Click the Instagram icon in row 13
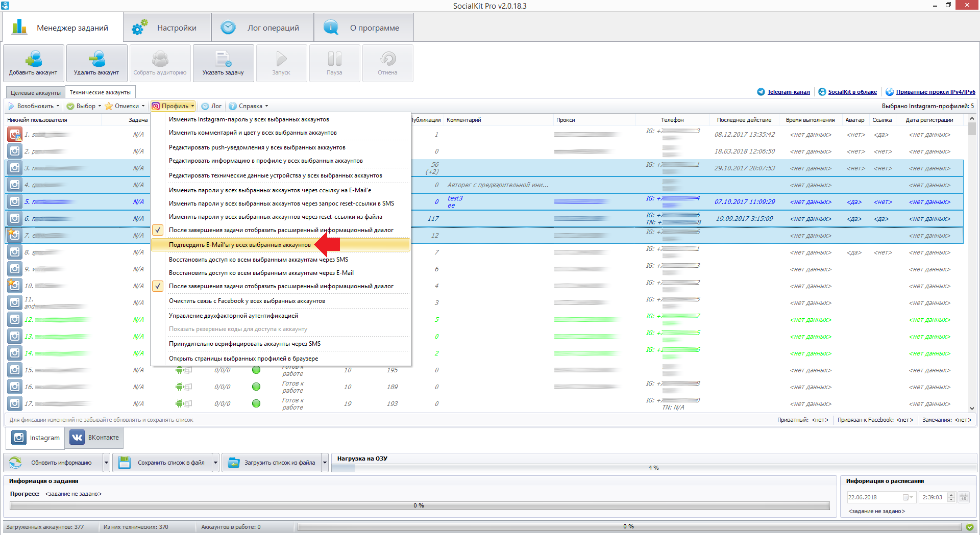980x535 pixels. pyautogui.click(x=15, y=336)
